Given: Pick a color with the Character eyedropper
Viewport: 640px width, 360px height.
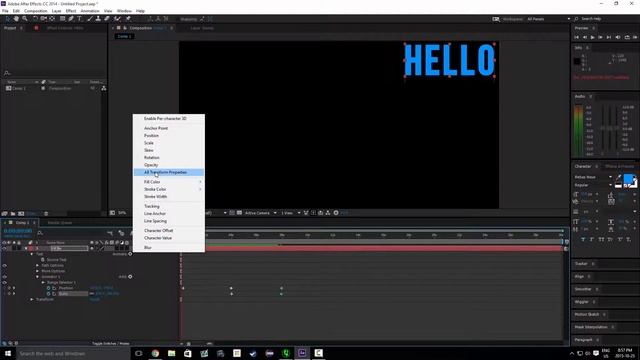Looking at the screenshot, I should click(619, 178).
